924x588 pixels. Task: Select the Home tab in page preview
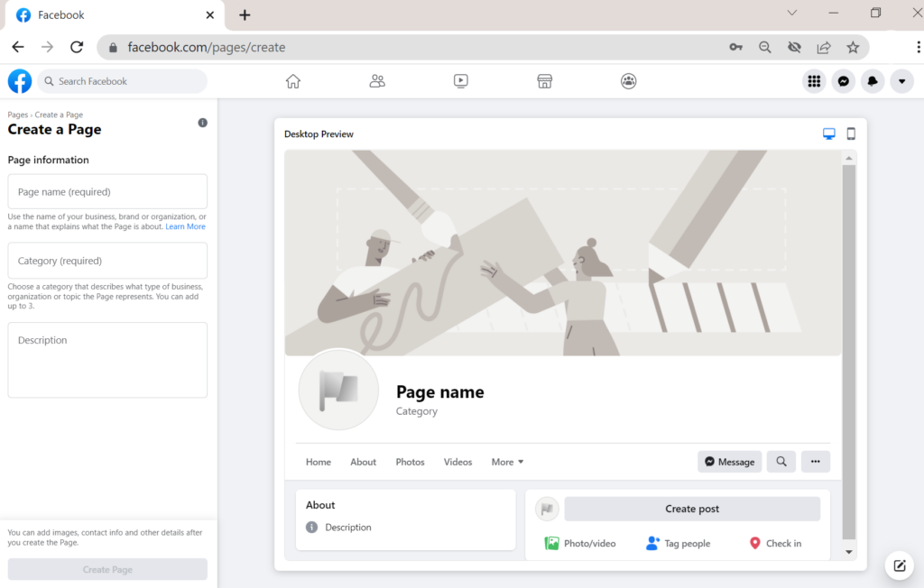(319, 462)
